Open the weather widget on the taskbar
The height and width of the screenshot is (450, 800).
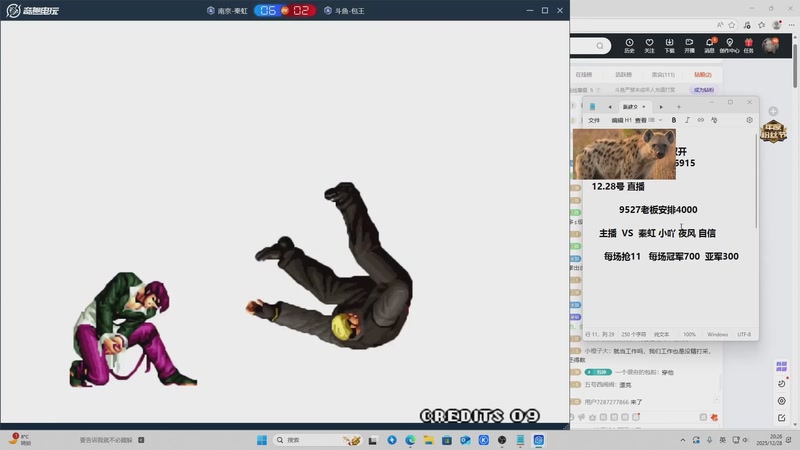[20, 440]
